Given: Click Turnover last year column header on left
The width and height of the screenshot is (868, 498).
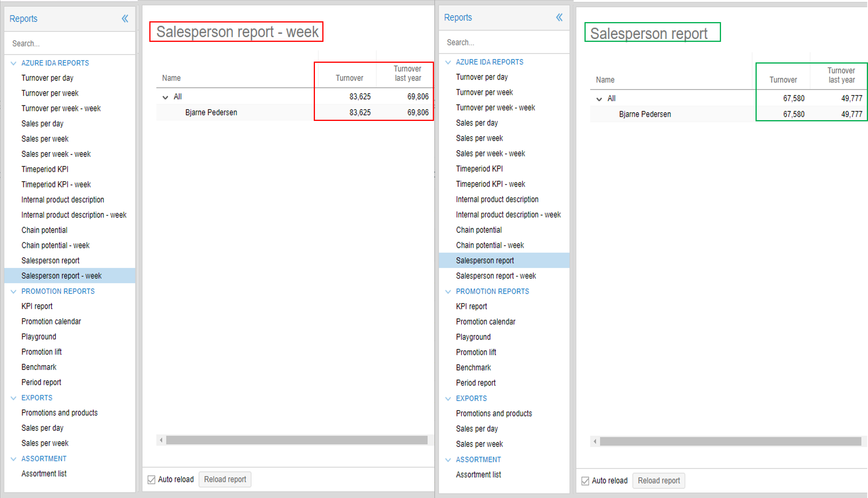Looking at the screenshot, I should pyautogui.click(x=407, y=73).
